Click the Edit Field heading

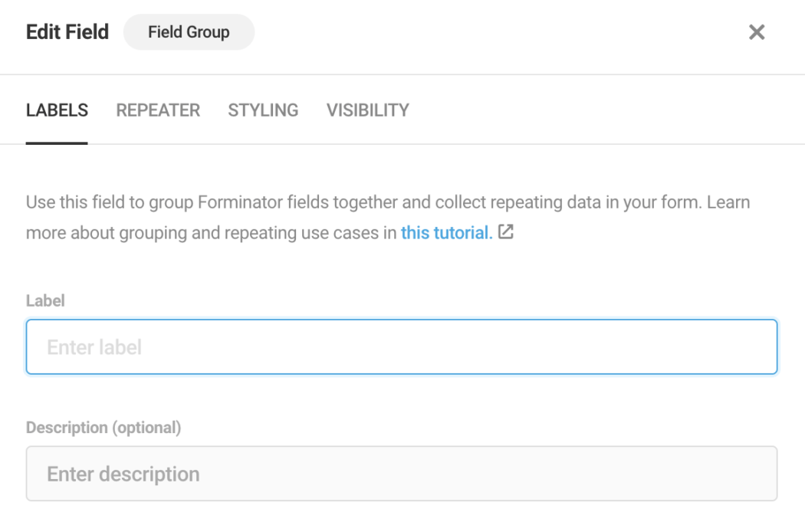[x=67, y=32]
